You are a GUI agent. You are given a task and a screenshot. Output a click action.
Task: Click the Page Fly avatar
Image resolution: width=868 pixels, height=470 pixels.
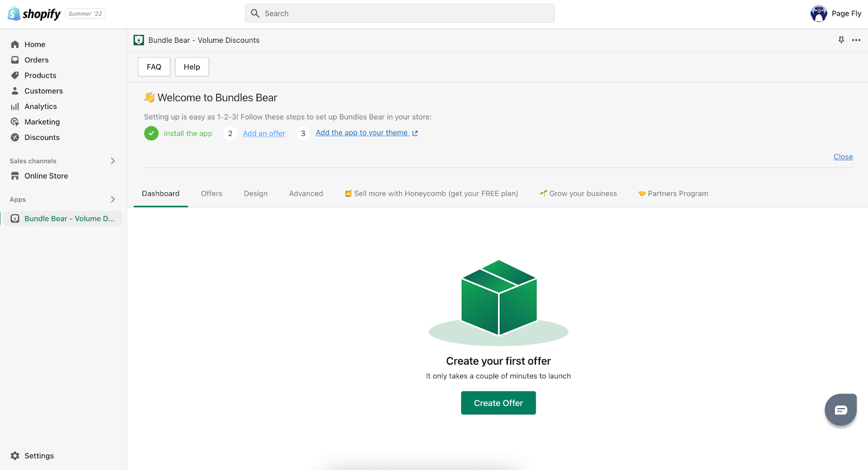click(x=819, y=14)
